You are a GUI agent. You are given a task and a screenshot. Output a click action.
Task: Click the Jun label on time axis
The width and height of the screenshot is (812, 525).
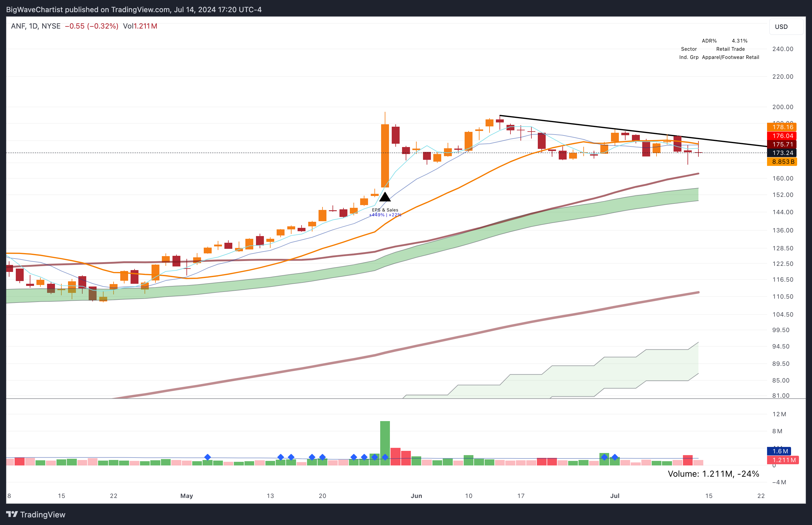coord(416,496)
